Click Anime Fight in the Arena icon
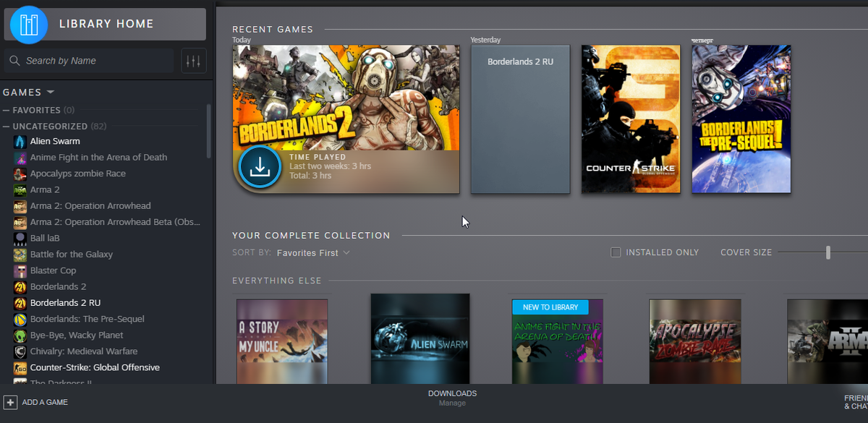The image size is (868, 423). [x=20, y=157]
